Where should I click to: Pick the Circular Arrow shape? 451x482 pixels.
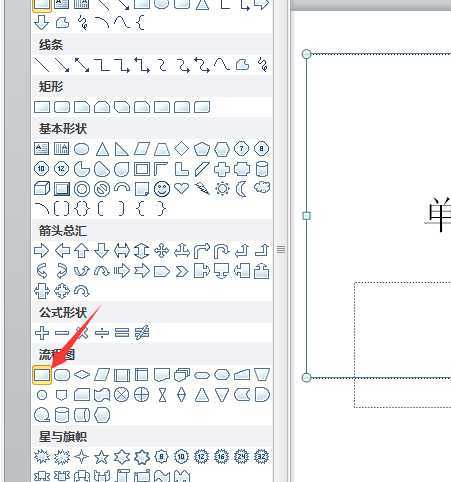(82, 291)
